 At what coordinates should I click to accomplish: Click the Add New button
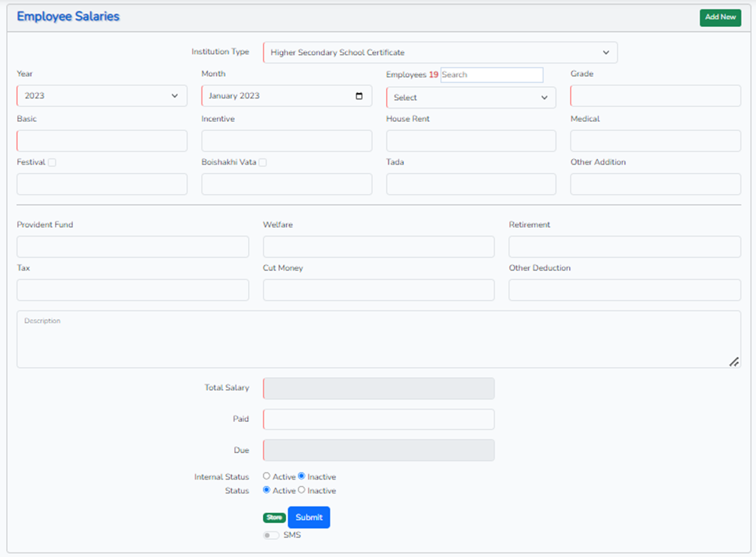click(720, 17)
